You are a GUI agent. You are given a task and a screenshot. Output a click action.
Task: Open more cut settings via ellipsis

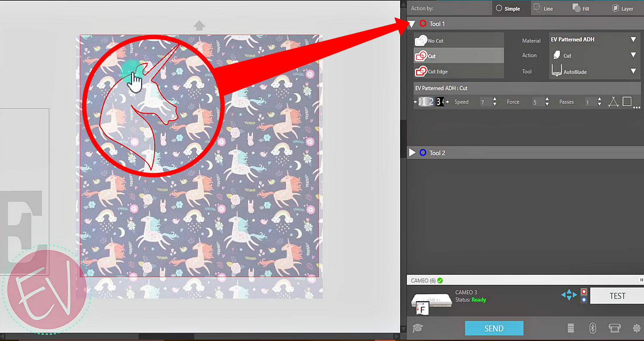(637, 107)
